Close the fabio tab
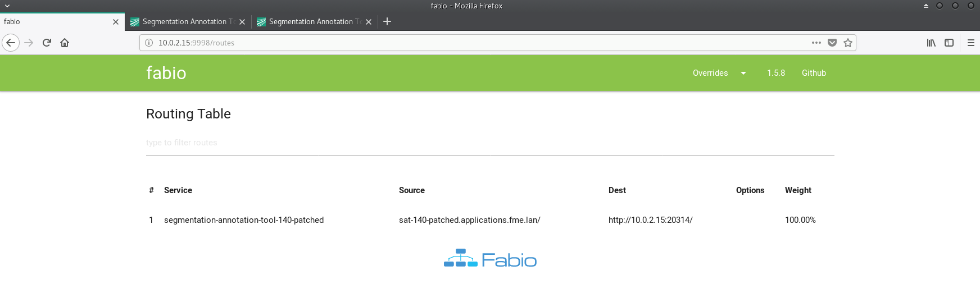980x293 pixels. pyautogui.click(x=116, y=22)
